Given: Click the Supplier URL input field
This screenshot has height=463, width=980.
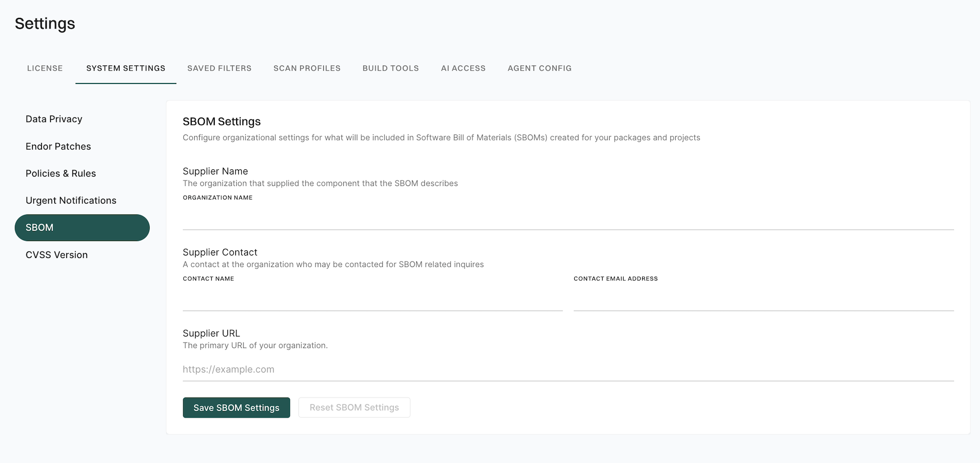Looking at the screenshot, I should point(568,369).
